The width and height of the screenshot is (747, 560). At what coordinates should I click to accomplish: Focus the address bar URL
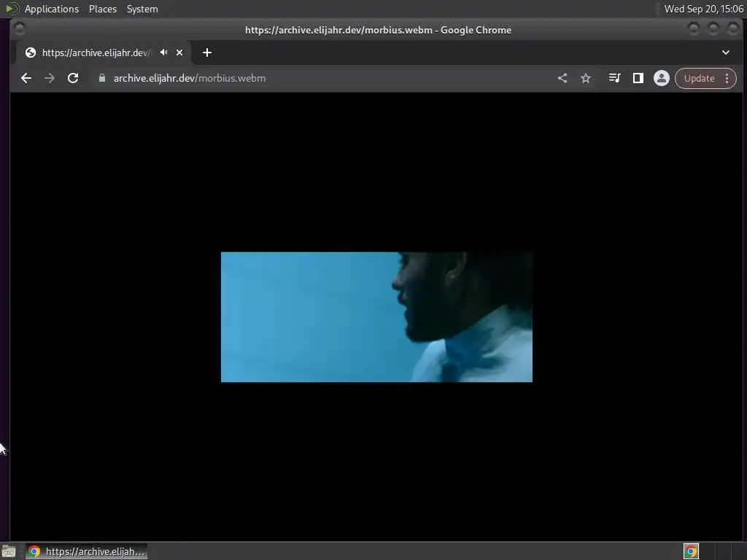189,78
